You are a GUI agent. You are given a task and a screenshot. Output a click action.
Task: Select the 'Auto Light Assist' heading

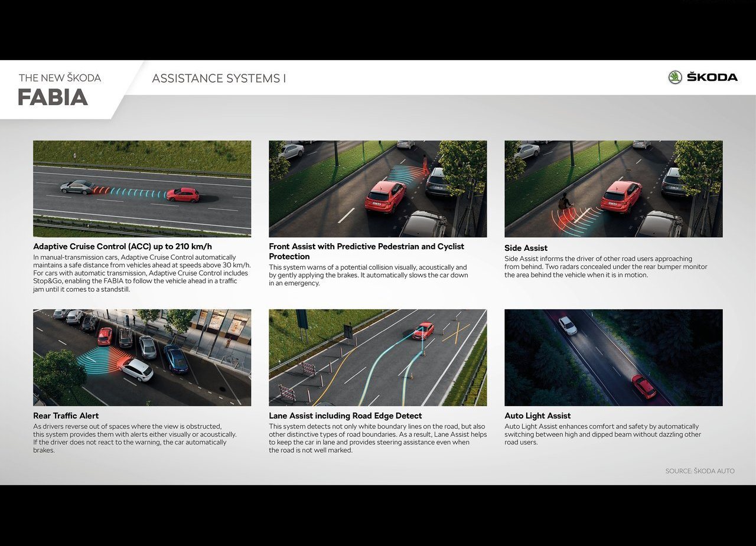(x=537, y=416)
